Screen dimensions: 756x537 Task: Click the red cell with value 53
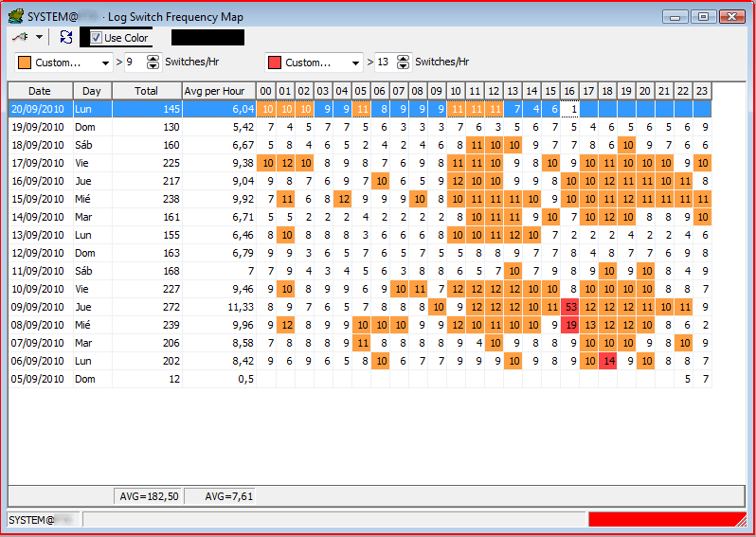(569, 307)
